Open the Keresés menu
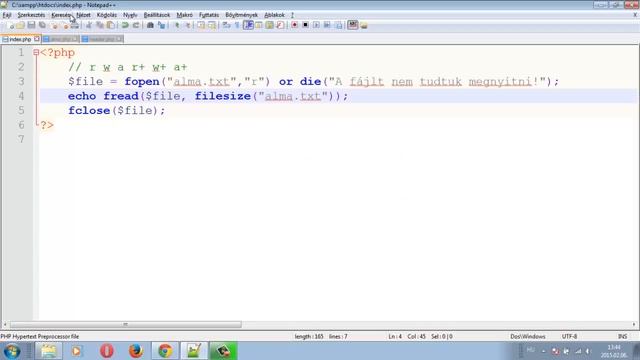 [61, 15]
